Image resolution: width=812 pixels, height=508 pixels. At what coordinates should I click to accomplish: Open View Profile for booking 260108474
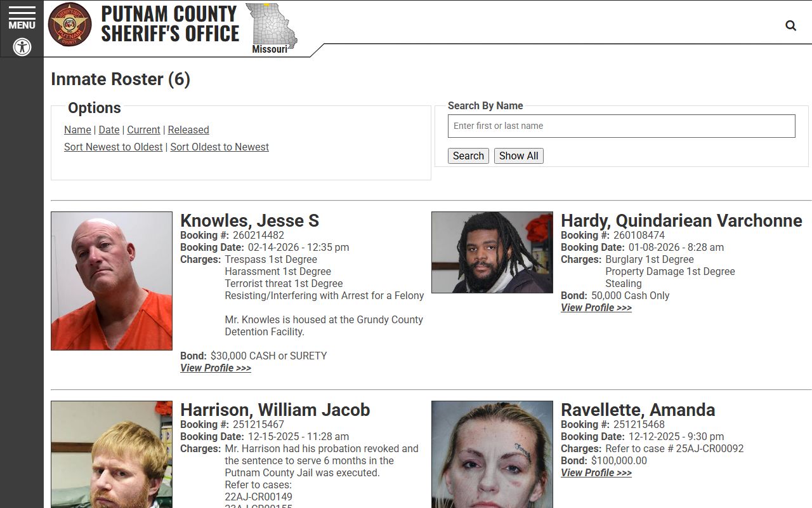click(x=596, y=307)
